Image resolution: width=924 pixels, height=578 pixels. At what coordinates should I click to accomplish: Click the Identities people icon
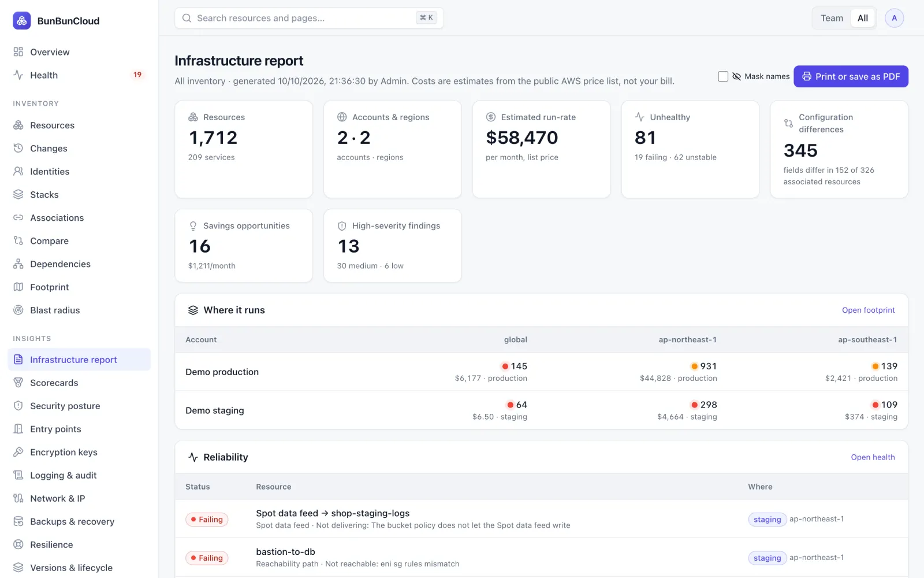point(18,172)
